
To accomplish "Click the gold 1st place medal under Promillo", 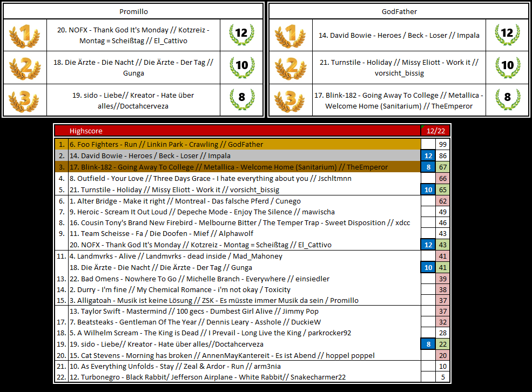I will tap(24, 35).
